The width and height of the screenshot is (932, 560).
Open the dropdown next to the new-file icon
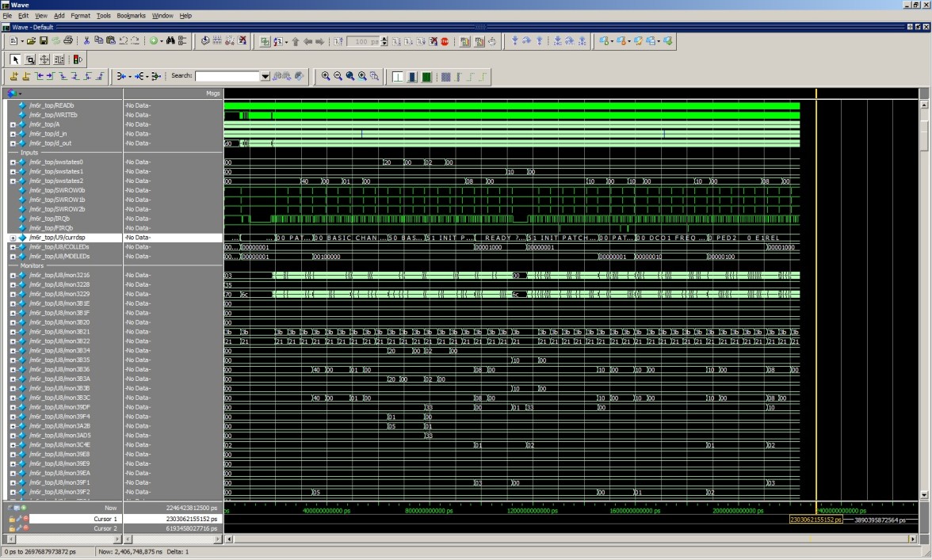22,41
